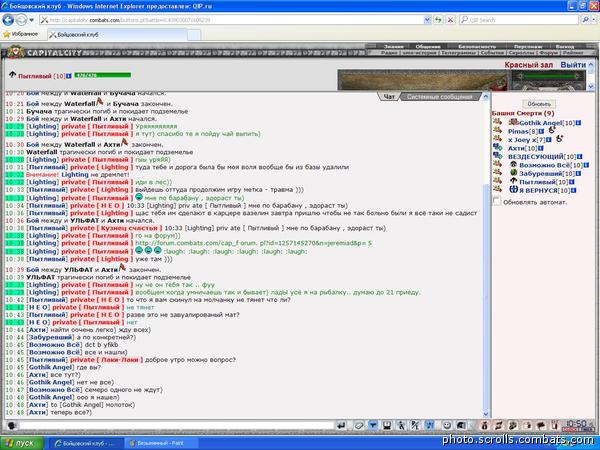Toggle the chat filter funnel icon
The height and width of the screenshot is (450, 600).
[373, 426]
